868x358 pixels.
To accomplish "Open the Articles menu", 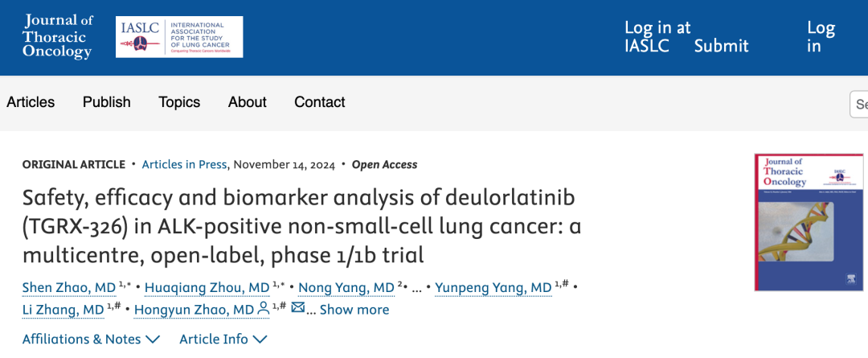I will (x=31, y=102).
